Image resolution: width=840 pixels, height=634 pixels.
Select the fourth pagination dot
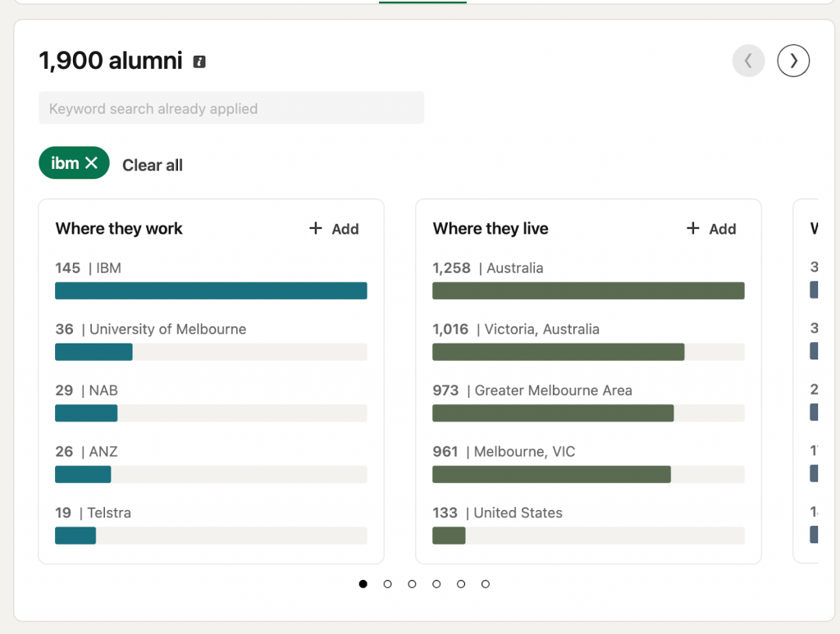(436, 584)
